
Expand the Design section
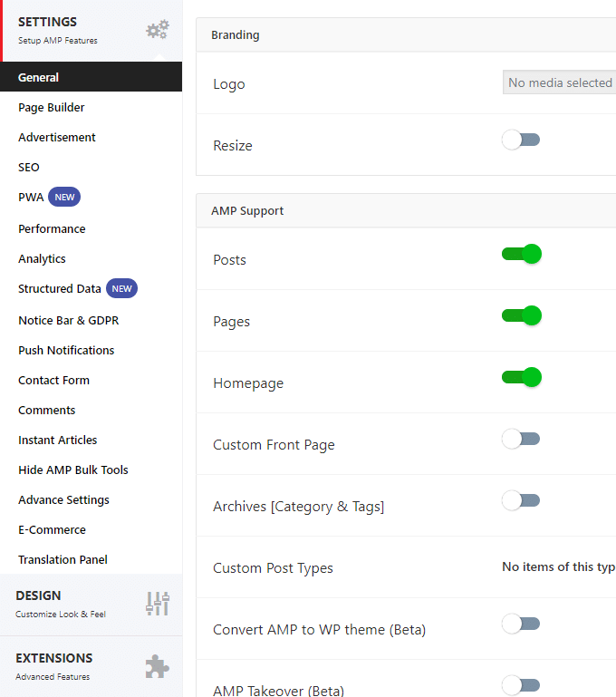[91, 605]
